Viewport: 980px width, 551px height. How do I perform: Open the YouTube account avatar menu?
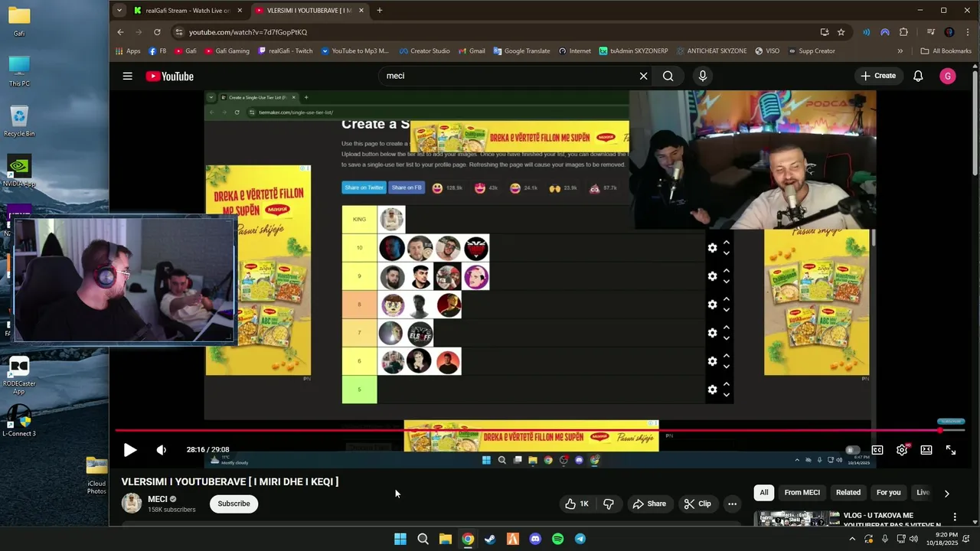click(948, 76)
